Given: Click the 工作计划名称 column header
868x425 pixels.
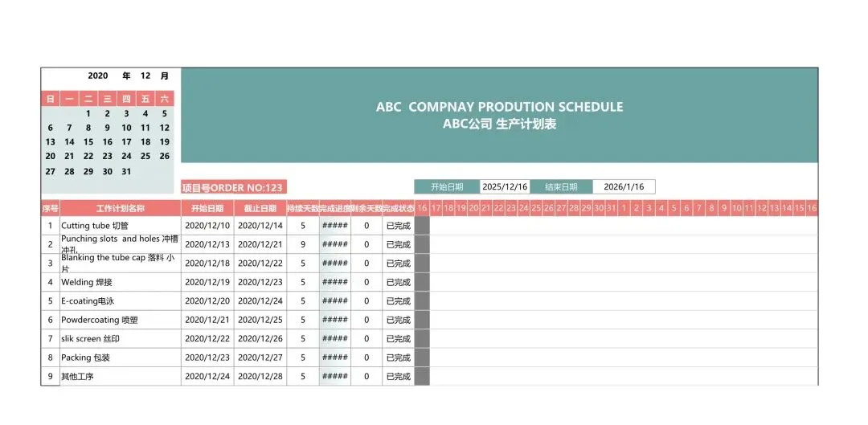Looking at the screenshot, I should tap(120, 208).
